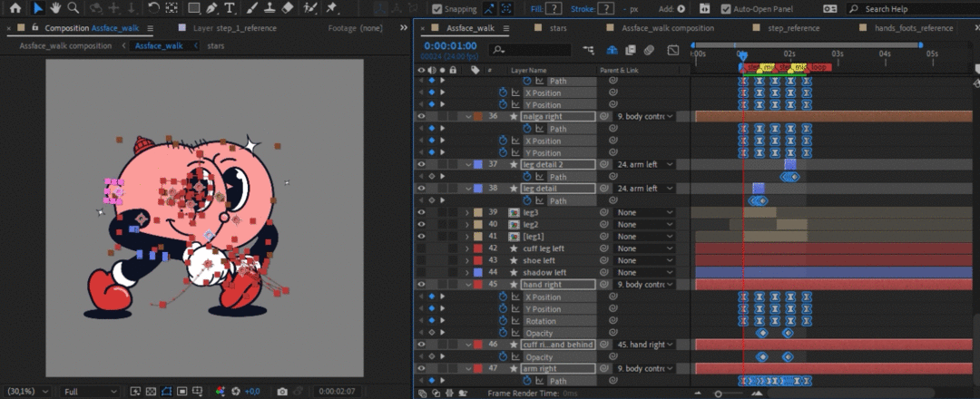Select the Eraser tool
980x399 pixels.
[x=287, y=9]
